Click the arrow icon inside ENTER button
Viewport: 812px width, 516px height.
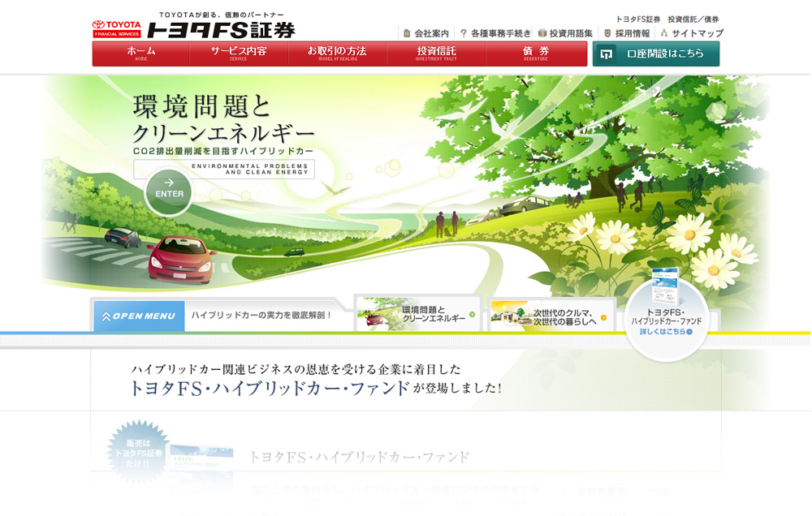tap(169, 183)
